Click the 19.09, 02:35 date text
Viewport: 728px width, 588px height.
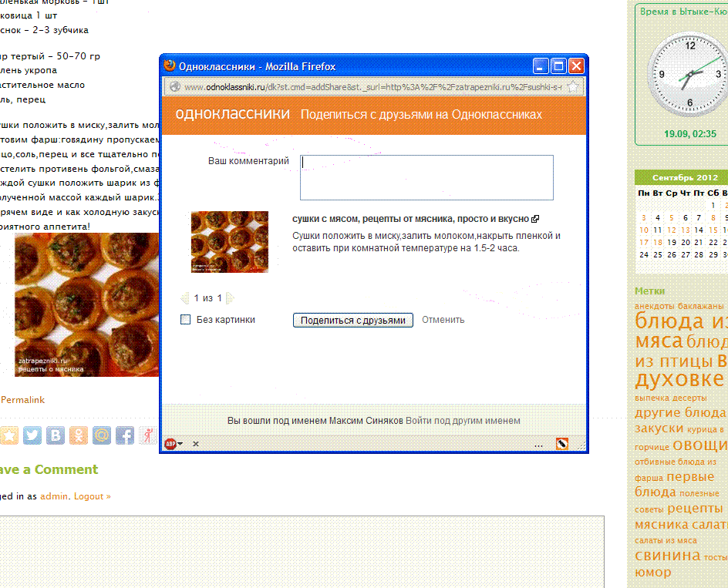pos(690,133)
